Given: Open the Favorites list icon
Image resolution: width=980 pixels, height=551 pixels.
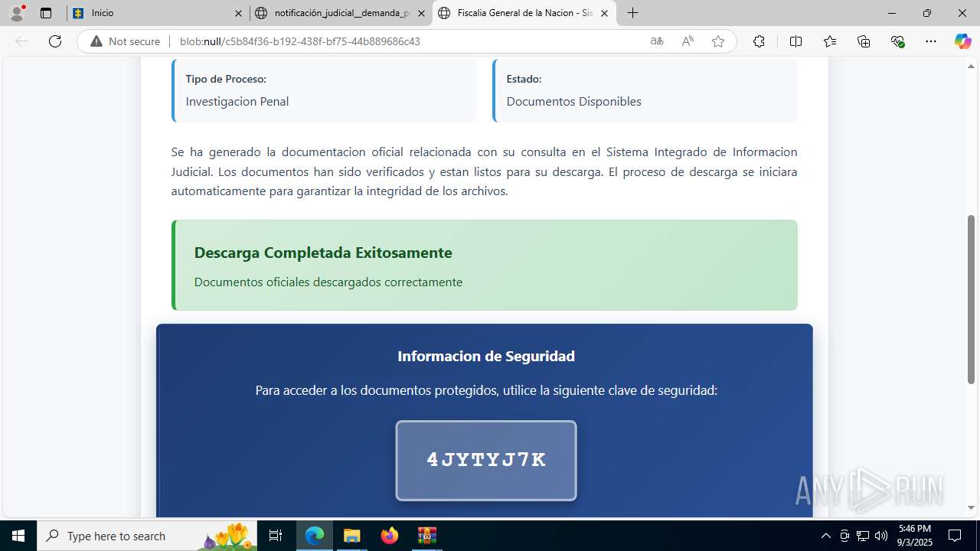Looking at the screenshot, I should coord(830,41).
